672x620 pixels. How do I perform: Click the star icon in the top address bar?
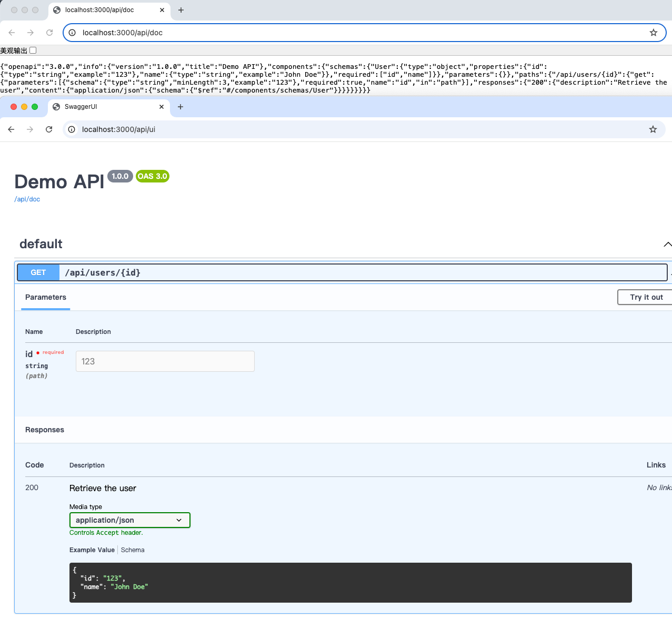653,32
